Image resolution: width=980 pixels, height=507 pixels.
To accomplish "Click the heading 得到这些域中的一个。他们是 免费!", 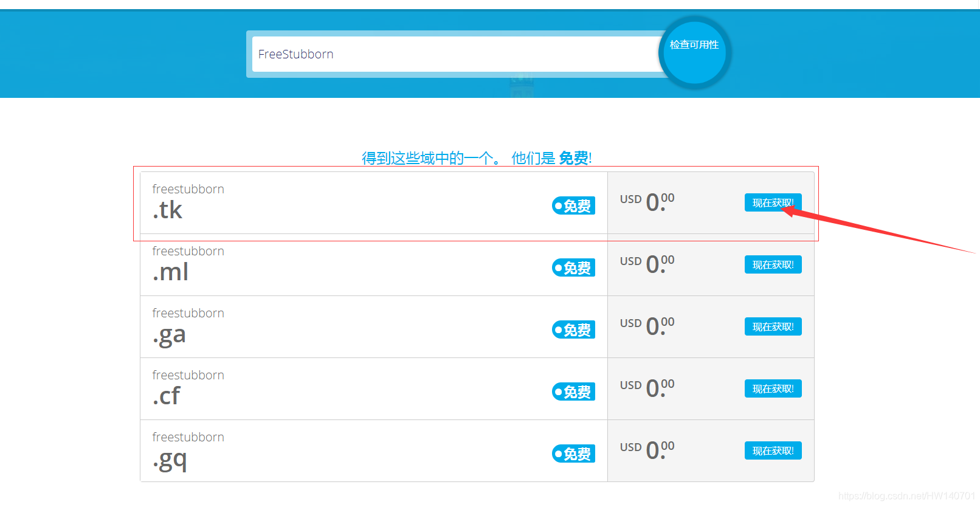I will [x=477, y=158].
